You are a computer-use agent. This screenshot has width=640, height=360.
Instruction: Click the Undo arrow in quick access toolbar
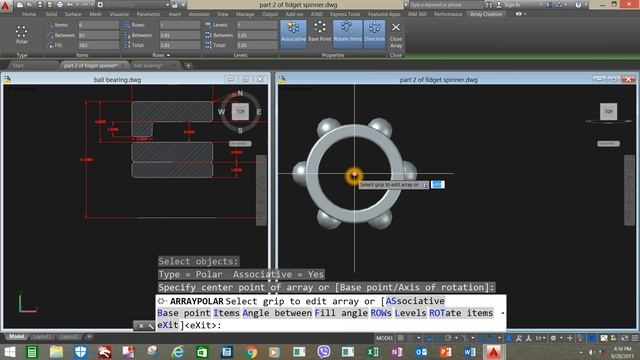coord(70,5)
